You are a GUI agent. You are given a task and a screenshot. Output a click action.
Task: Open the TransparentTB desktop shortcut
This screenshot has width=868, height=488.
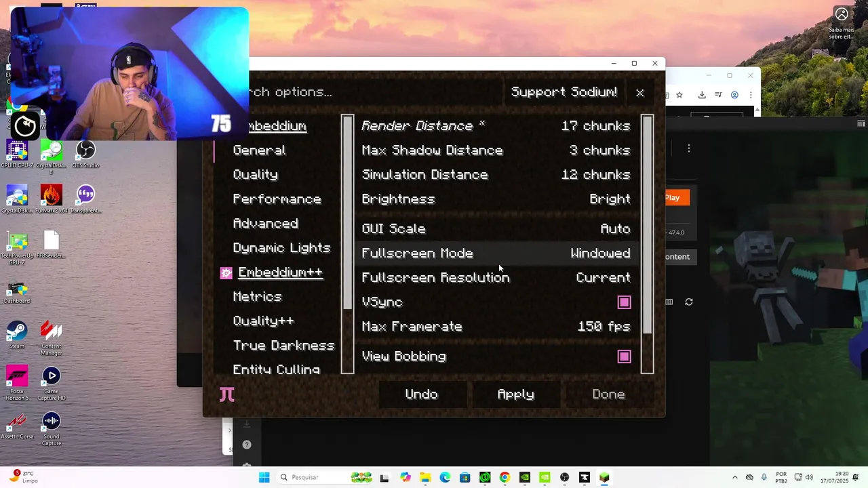[x=85, y=199]
